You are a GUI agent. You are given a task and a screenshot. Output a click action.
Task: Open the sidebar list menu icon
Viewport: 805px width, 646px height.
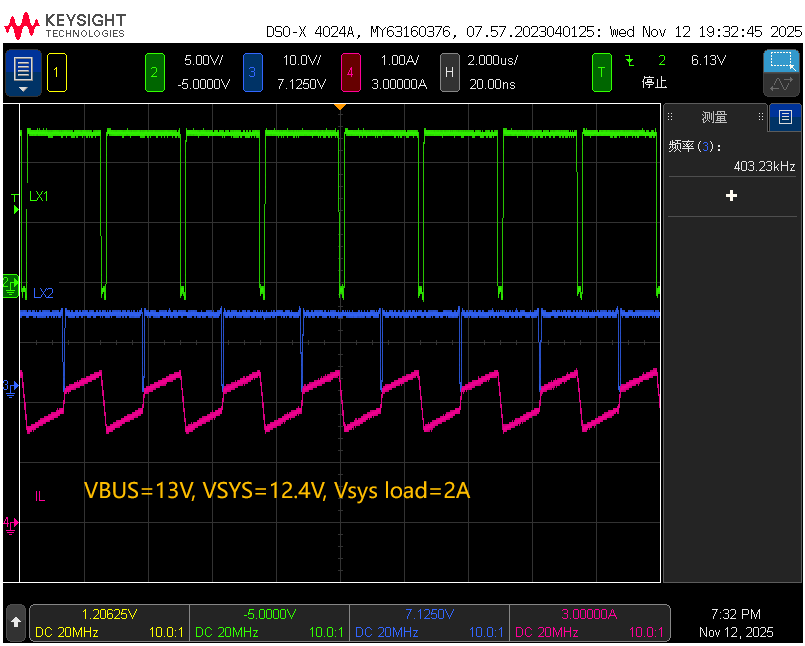[x=785, y=117]
